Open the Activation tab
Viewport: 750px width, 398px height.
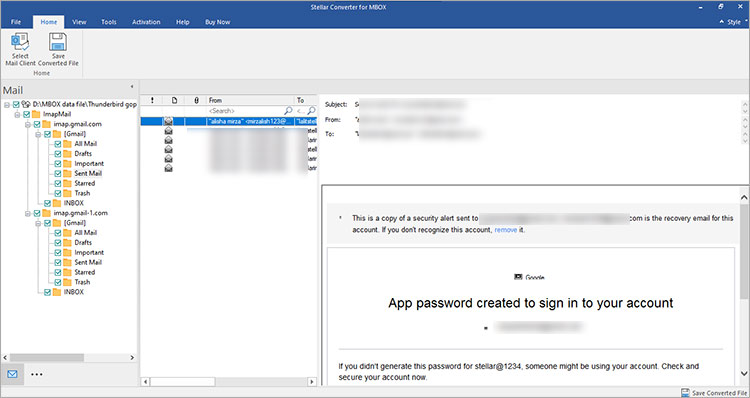(146, 22)
